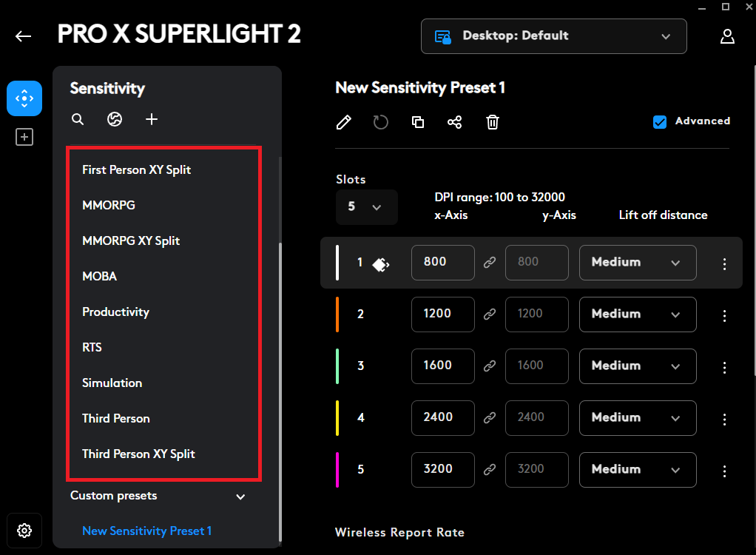The width and height of the screenshot is (756, 555).
Task: Open more options for slot 3
Action: (724, 368)
